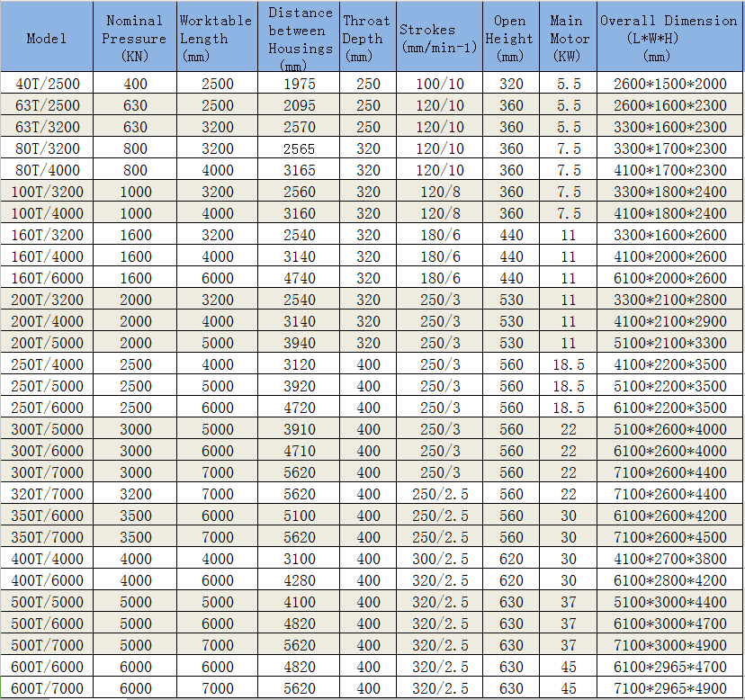This screenshot has width=745, height=700.
Task: Click dimension 2600*1500*2000
Action: pos(670,84)
